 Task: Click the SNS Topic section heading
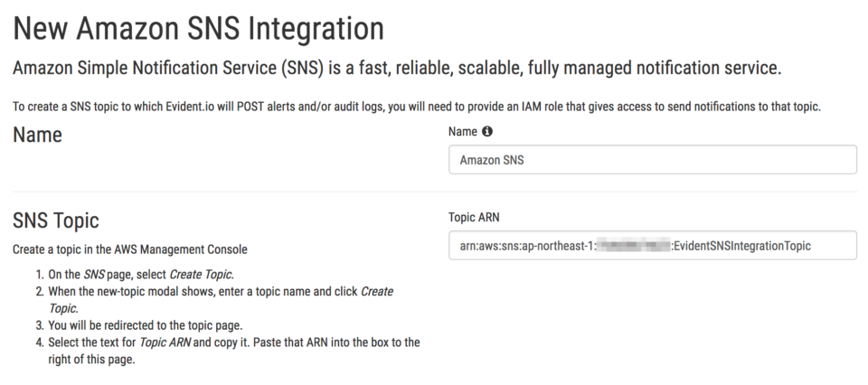click(59, 222)
